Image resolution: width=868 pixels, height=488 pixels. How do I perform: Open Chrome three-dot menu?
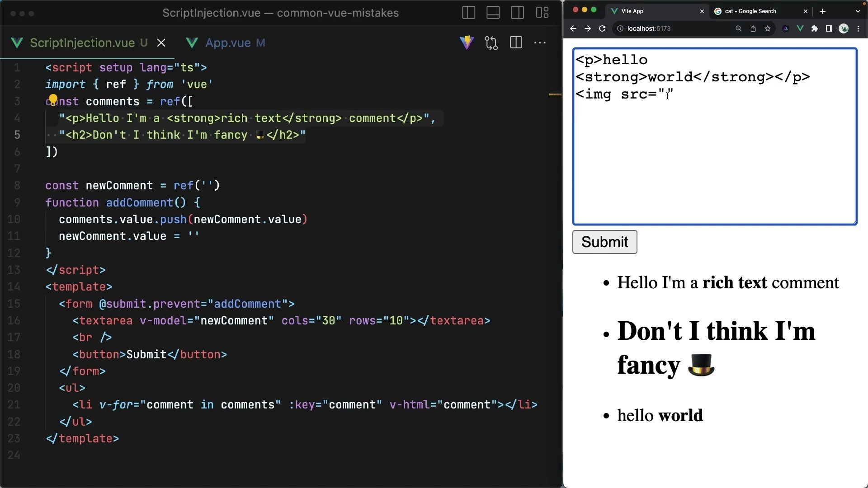(859, 28)
